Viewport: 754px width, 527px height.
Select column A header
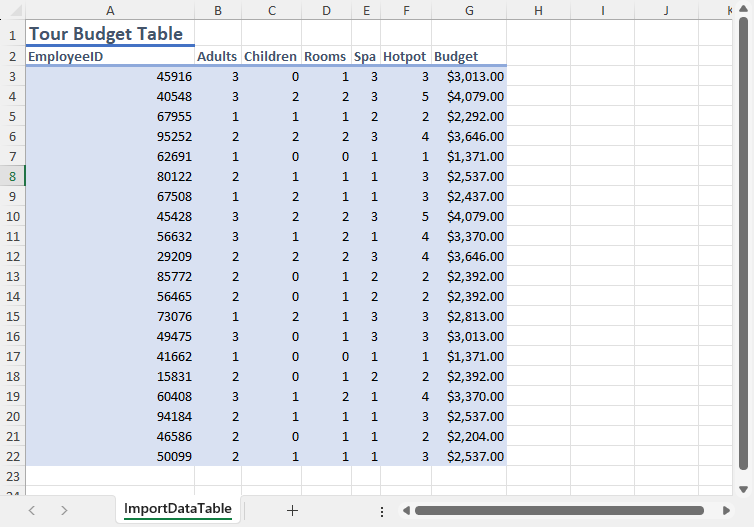(x=109, y=10)
